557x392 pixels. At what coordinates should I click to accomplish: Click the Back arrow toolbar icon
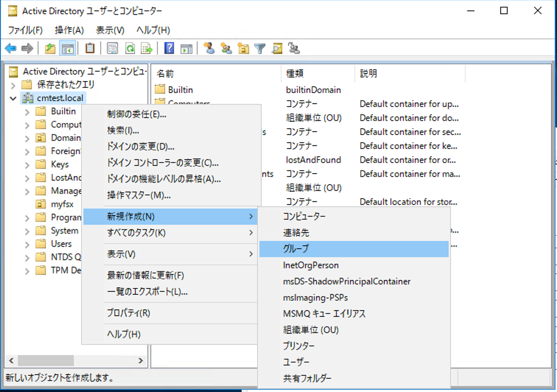click(11, 48)
